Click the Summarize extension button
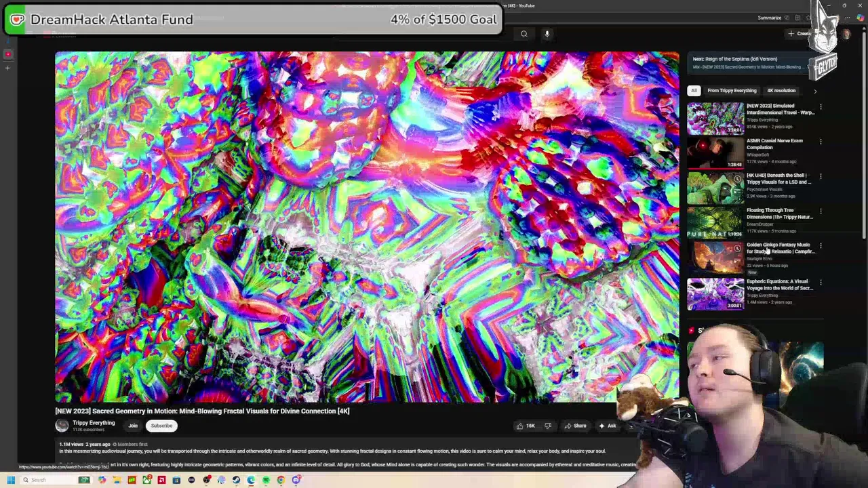 pos(770,18)
